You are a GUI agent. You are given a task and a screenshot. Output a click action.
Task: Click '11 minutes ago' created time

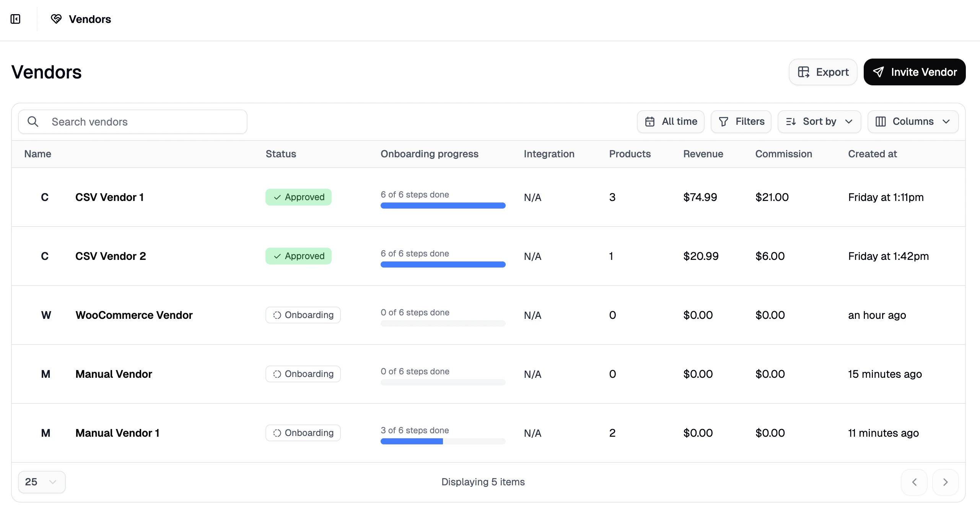coord(883,433)
